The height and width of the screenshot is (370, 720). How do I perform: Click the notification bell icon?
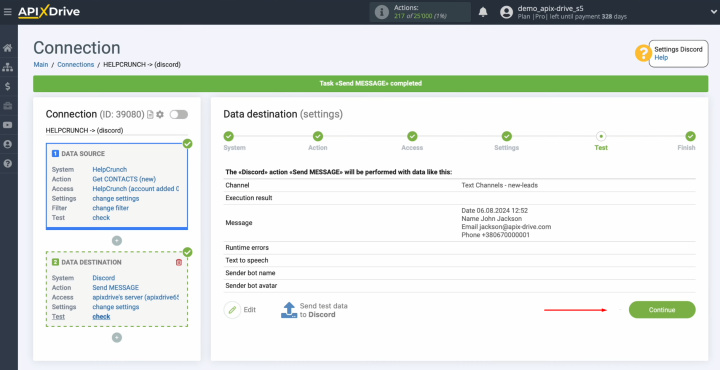click(483, 12)
